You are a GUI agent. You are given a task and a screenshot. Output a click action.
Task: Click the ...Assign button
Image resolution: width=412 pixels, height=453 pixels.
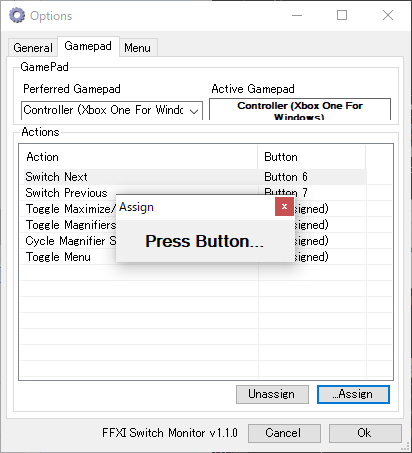[353, 394]
